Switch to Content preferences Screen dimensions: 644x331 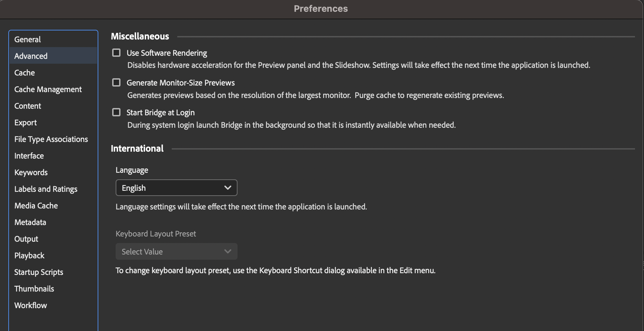pos(28,106)
